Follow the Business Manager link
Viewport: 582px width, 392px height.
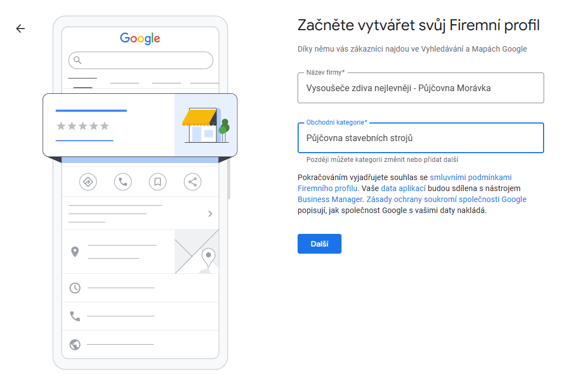pos(329,199)
